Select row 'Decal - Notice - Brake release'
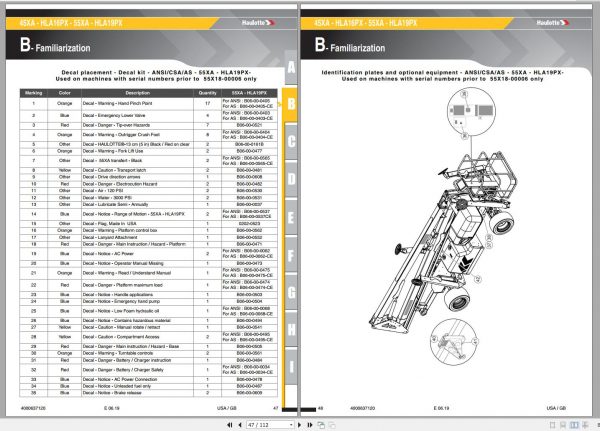The width and height of the screenshot is (600, 431). 148,393
